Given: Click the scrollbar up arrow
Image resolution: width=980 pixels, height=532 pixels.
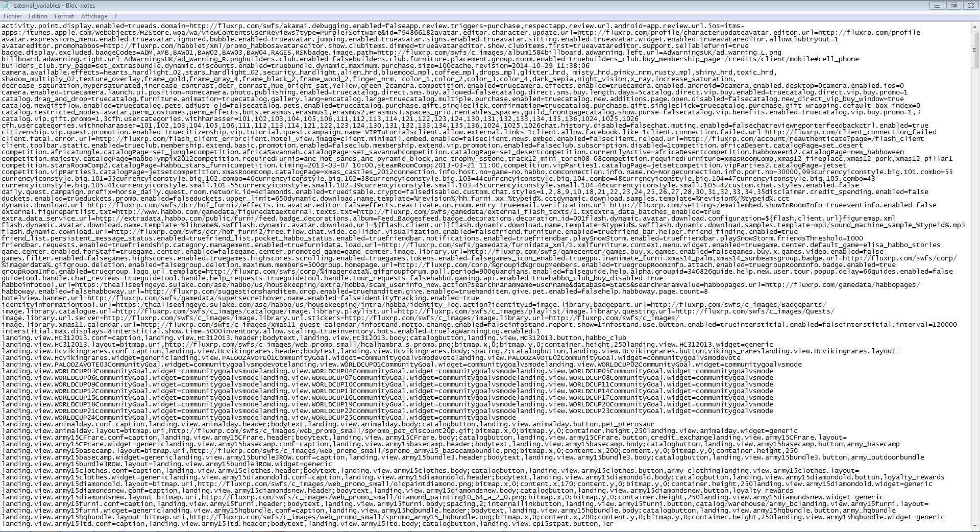Looking at the screenshot, I should point(974,28).
